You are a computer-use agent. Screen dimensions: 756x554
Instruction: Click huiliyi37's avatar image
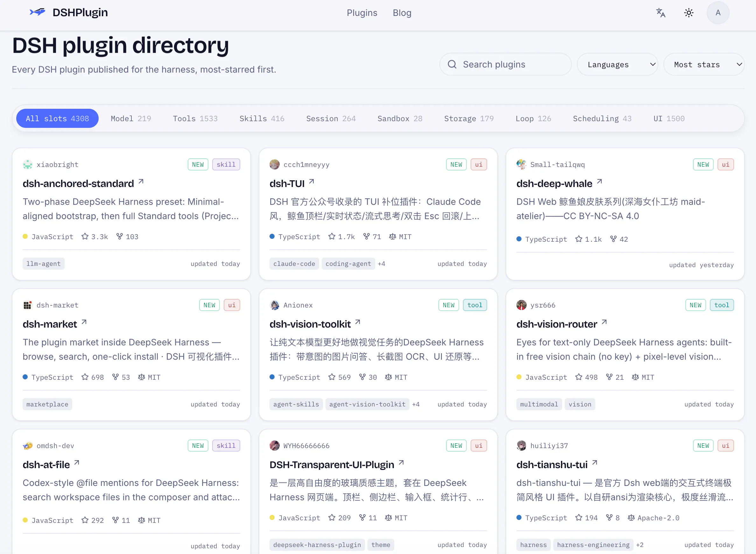point(521,446)
